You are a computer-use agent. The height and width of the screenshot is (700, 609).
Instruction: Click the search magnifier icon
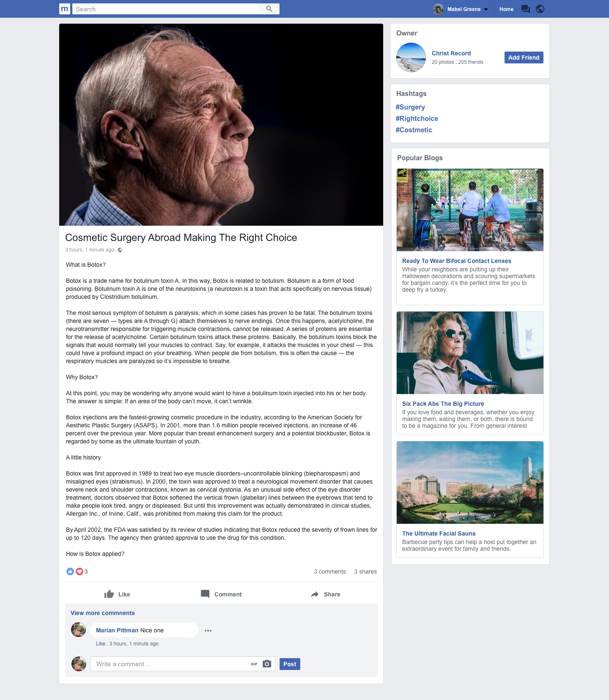point(269,9)
